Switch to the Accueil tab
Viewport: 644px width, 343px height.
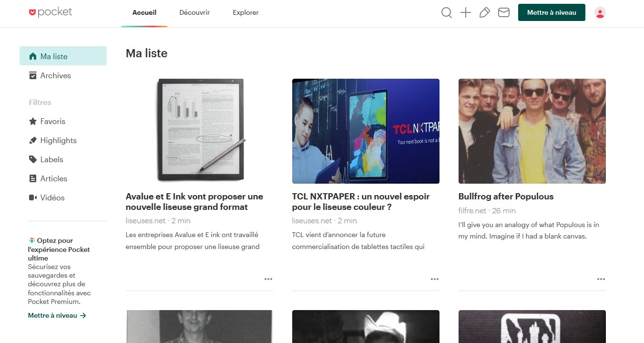point(144,13)
